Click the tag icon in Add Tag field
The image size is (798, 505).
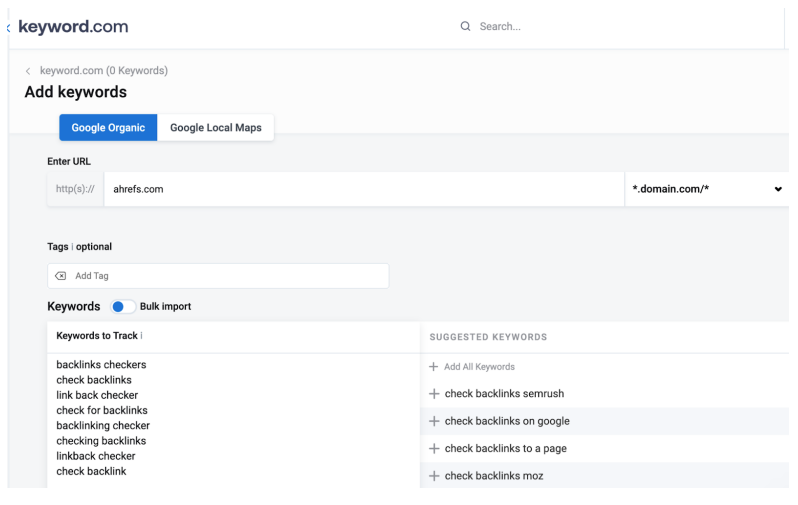[62, 276]
